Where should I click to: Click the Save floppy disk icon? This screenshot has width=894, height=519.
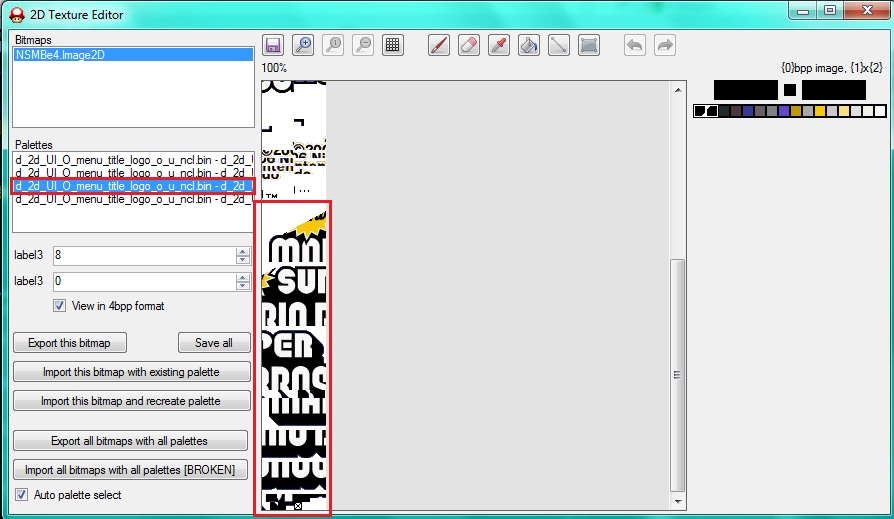tap(273, 45)
